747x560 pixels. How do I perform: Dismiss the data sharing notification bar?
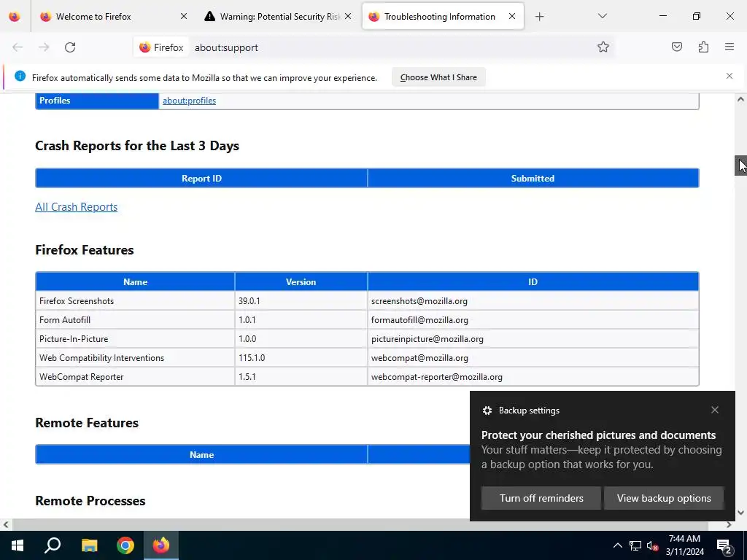(x=729, y=76)
